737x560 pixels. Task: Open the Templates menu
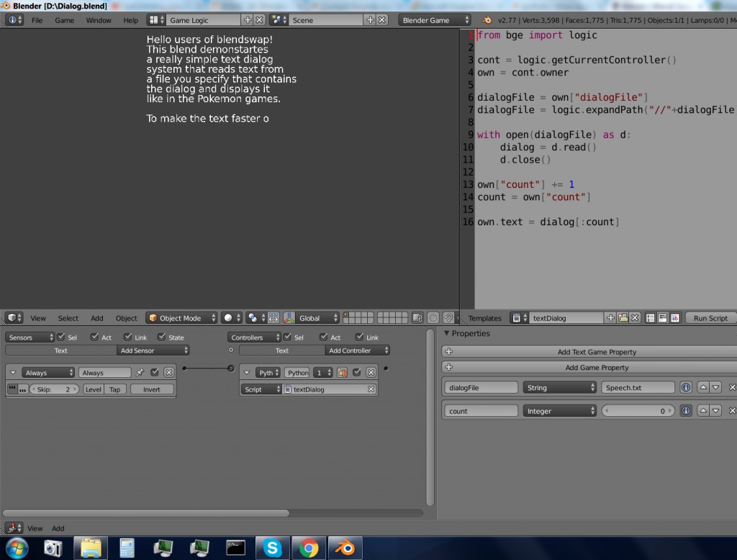[x=484, y=317]
